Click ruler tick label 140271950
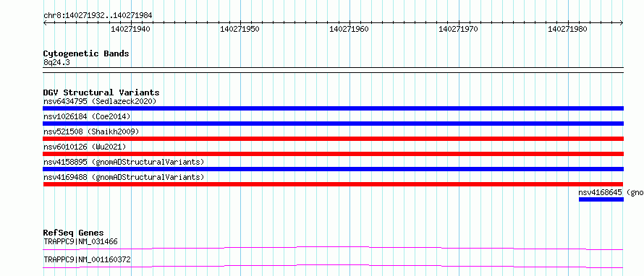Image resolution: width=644 pixels, height=276 pixels. coord(240,30)
